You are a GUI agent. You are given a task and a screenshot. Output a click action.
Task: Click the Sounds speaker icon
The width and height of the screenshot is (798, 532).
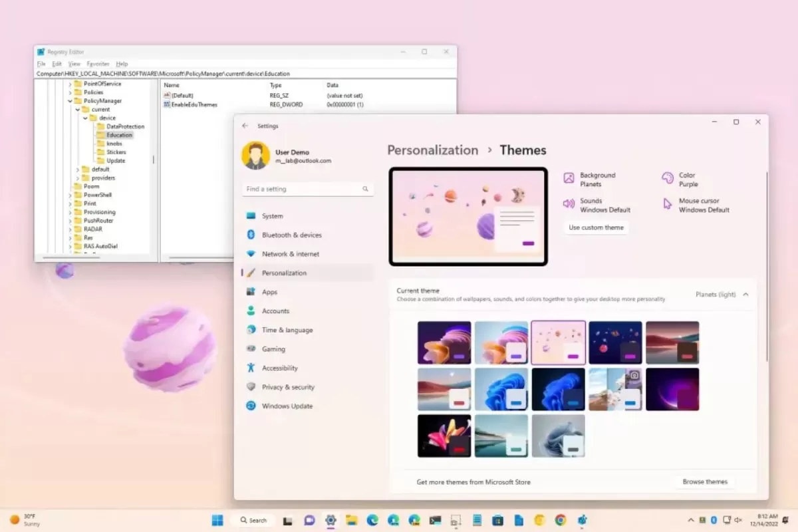pyautogui.click(x=569, y=204)
